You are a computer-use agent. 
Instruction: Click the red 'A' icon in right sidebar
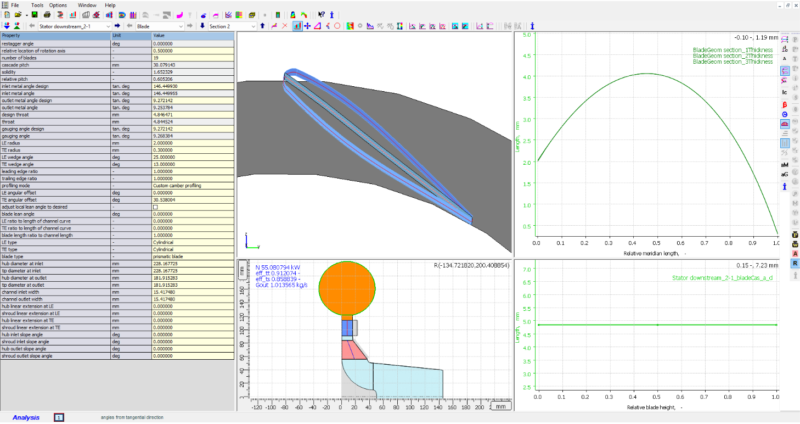(795, 253)
